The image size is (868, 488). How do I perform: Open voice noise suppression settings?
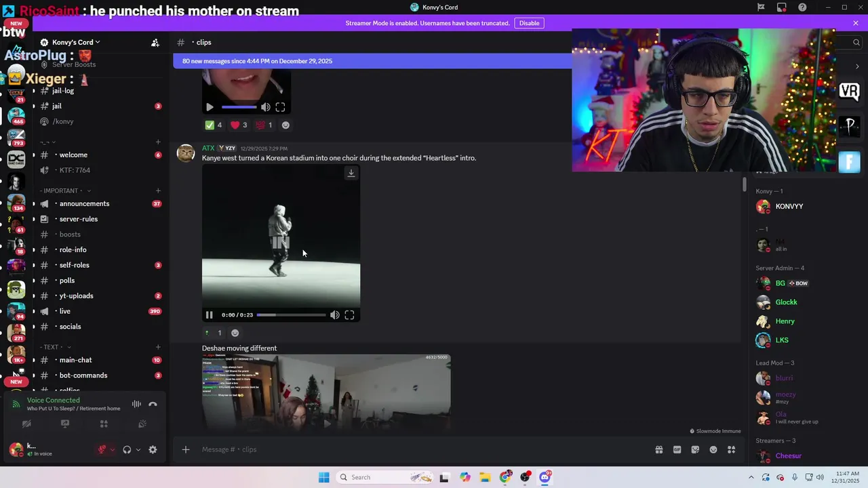click(x=136, y=404)
